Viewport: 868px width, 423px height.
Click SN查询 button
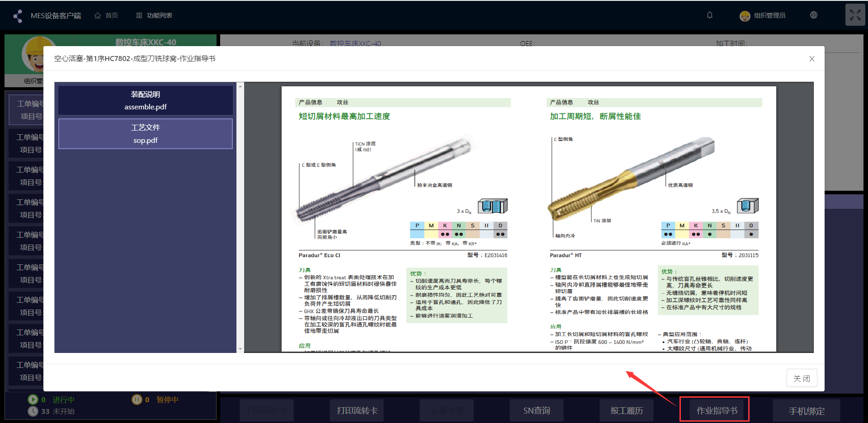(x=537, y=410)
